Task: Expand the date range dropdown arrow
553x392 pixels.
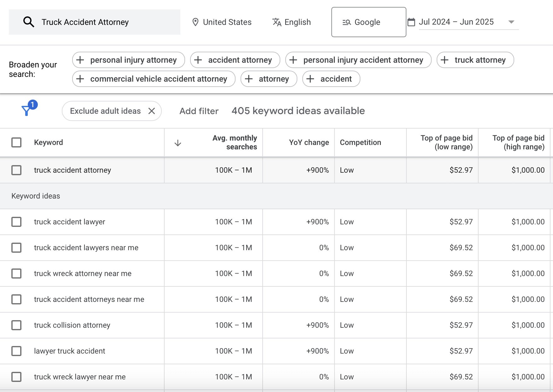Action: coord(511,22)
